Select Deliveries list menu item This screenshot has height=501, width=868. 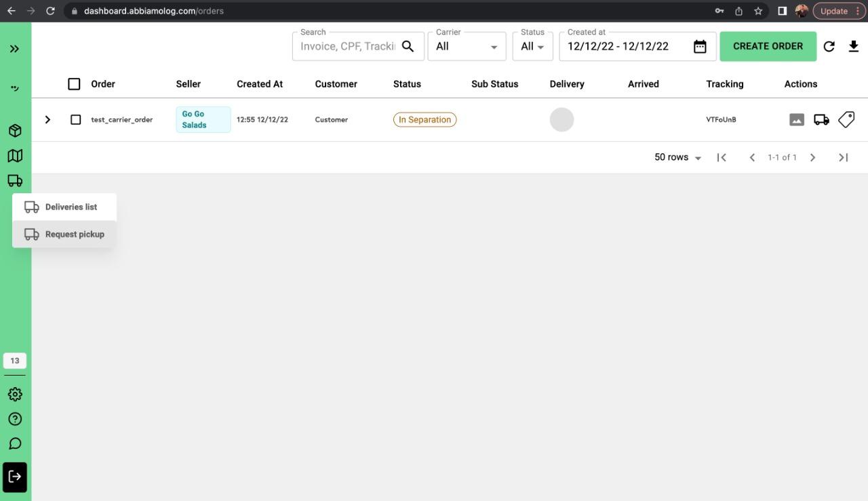coord(64,207)
